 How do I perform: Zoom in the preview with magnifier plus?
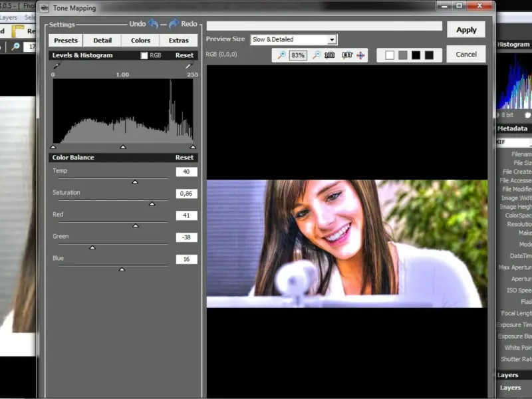[x=282, y=55]
